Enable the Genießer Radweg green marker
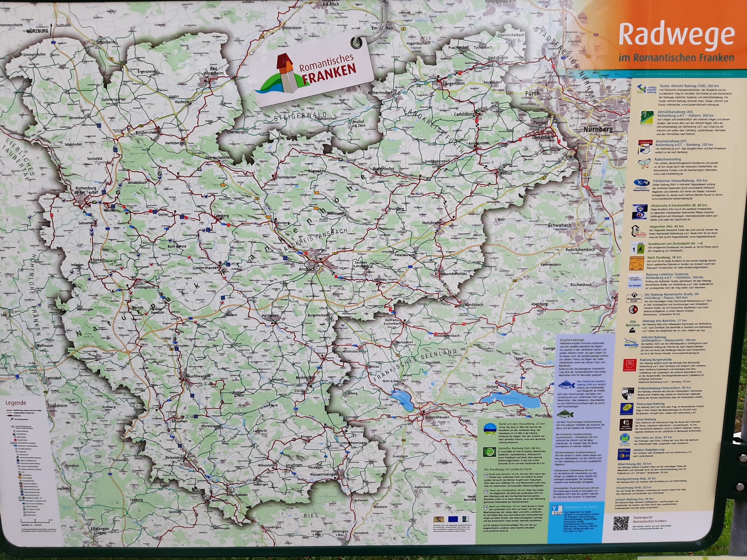 [x=490, y=452]
